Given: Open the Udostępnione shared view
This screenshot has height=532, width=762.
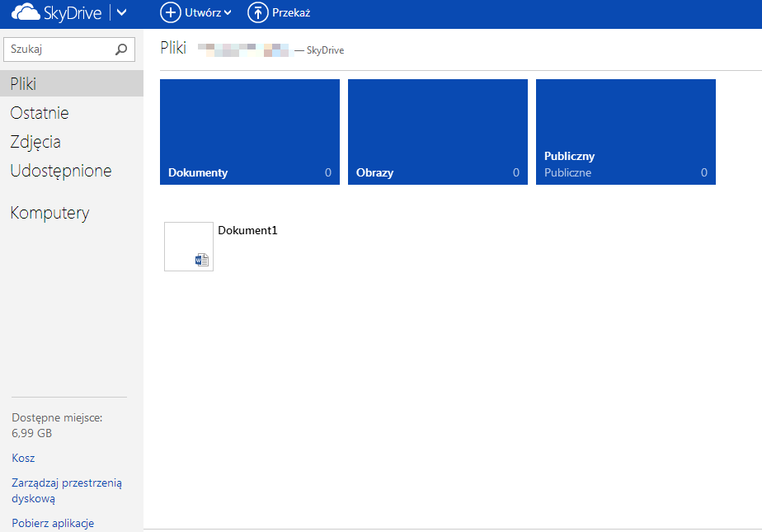Looking at the screenshot, I should [x=61, y=171].
